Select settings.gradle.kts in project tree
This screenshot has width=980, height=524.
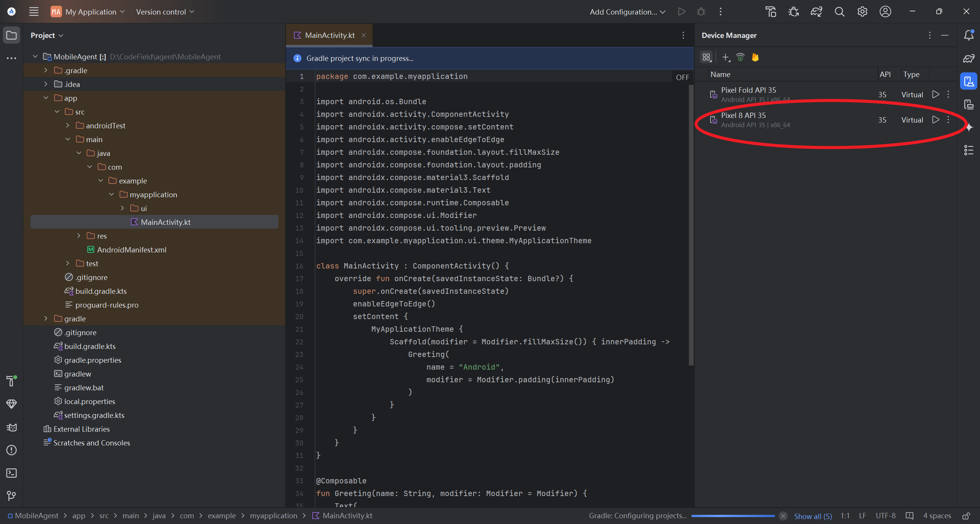coord(154,415)
